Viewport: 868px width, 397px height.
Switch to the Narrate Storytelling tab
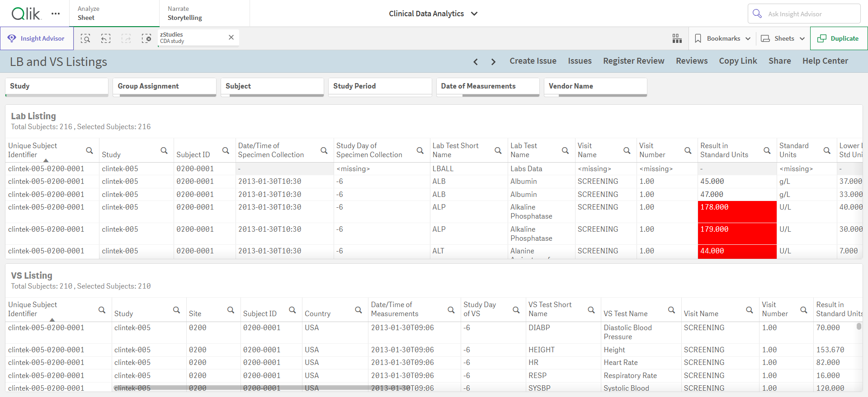tap(204, 13)
